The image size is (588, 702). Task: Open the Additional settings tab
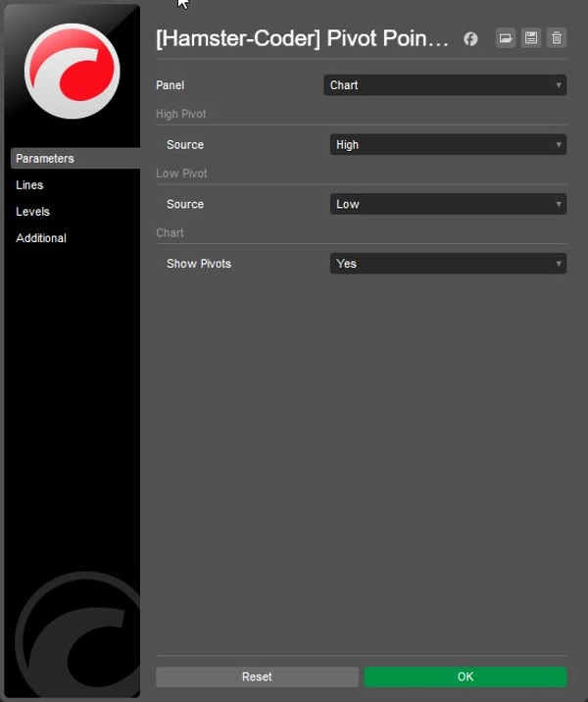[41, 238]
